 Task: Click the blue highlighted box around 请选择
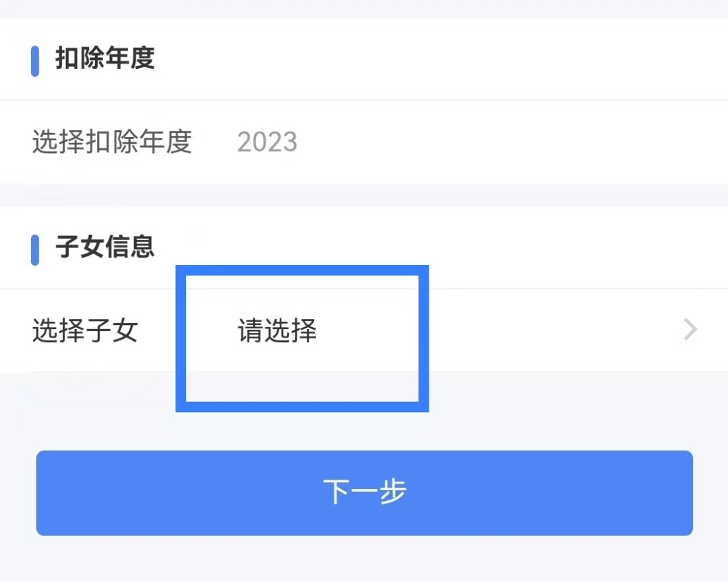coord(302,339)
